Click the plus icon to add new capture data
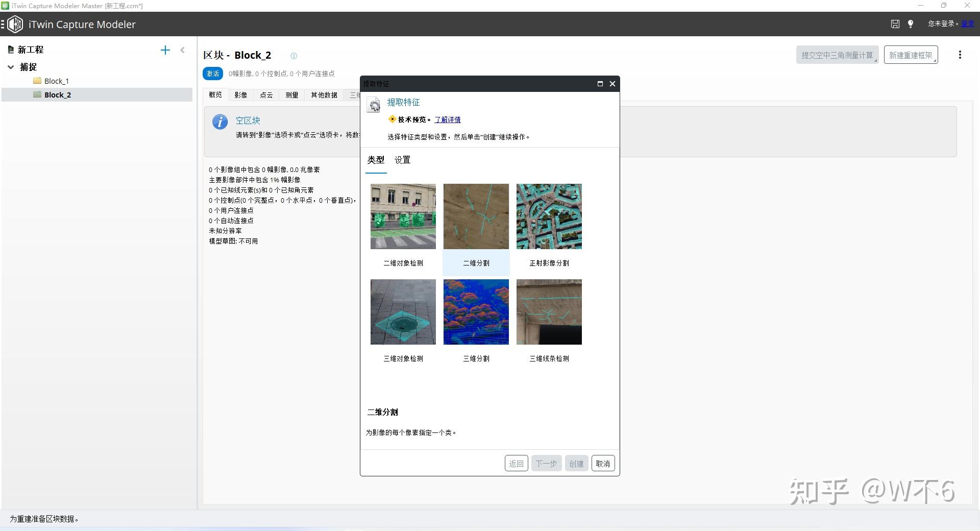 point(165,50)
